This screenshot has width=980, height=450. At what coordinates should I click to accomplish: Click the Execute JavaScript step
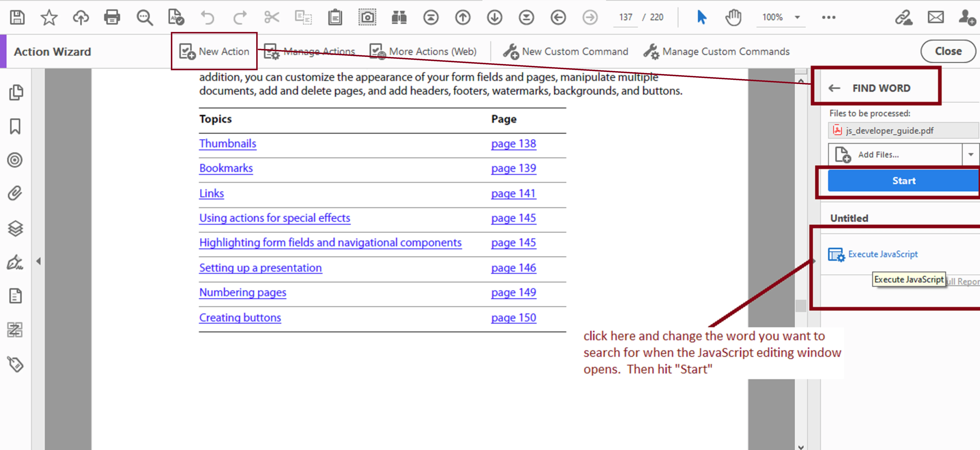pyautogui.click(x=882, y=254)
